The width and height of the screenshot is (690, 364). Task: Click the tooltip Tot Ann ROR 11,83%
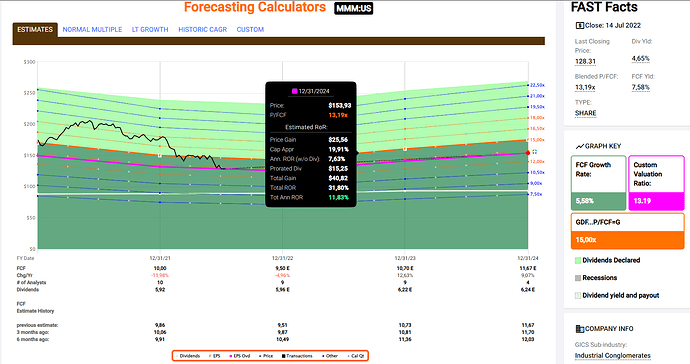point(338,198)
